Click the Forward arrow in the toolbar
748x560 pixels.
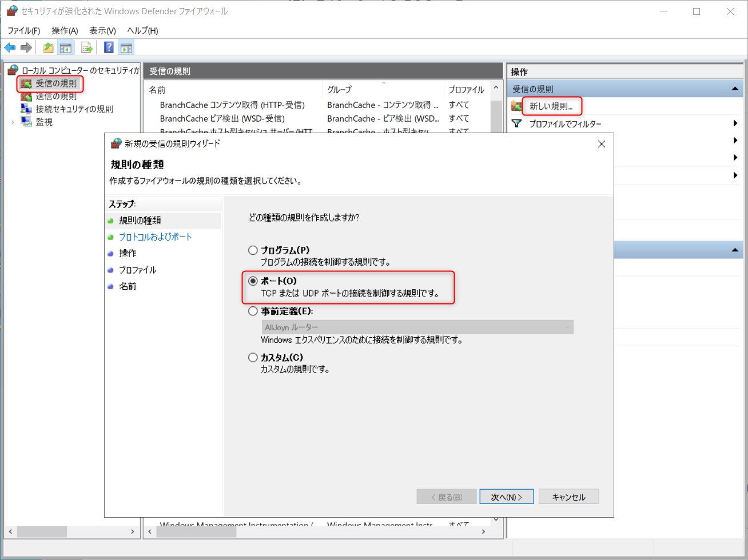click(26, 47)
